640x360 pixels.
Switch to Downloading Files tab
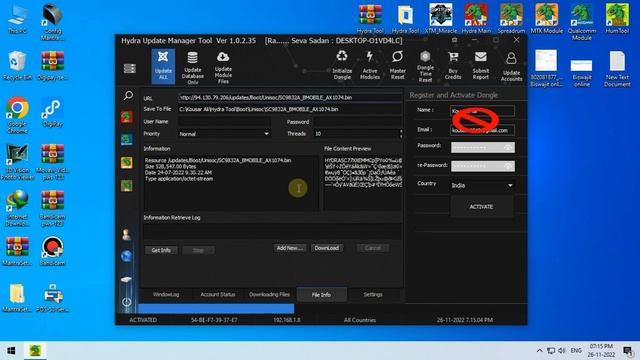pos(269,294)
